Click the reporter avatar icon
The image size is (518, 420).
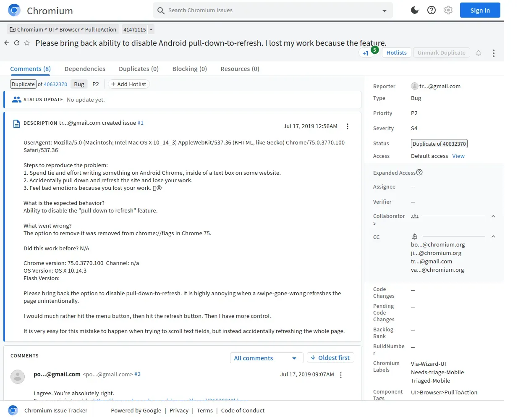coord(415,86)
